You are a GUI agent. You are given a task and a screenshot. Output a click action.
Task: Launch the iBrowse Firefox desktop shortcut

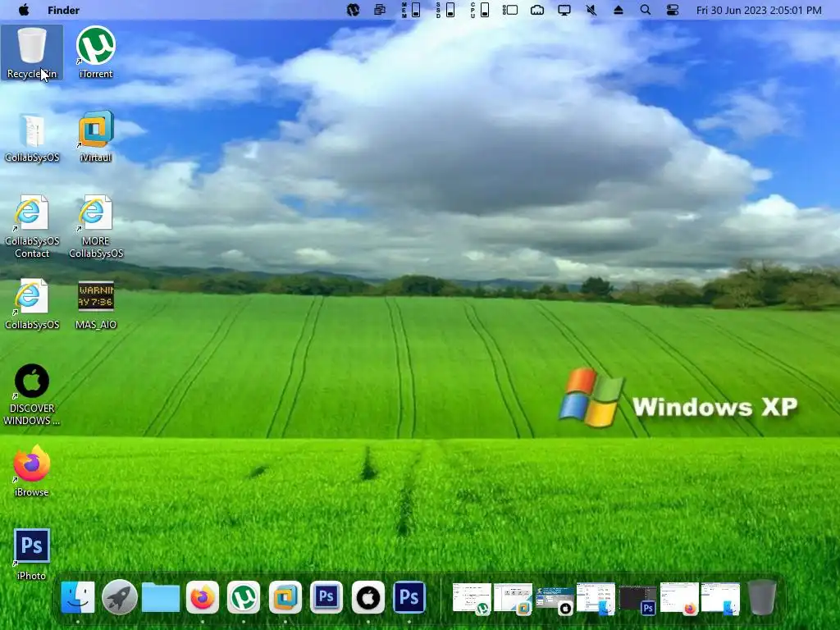[32, 470]
